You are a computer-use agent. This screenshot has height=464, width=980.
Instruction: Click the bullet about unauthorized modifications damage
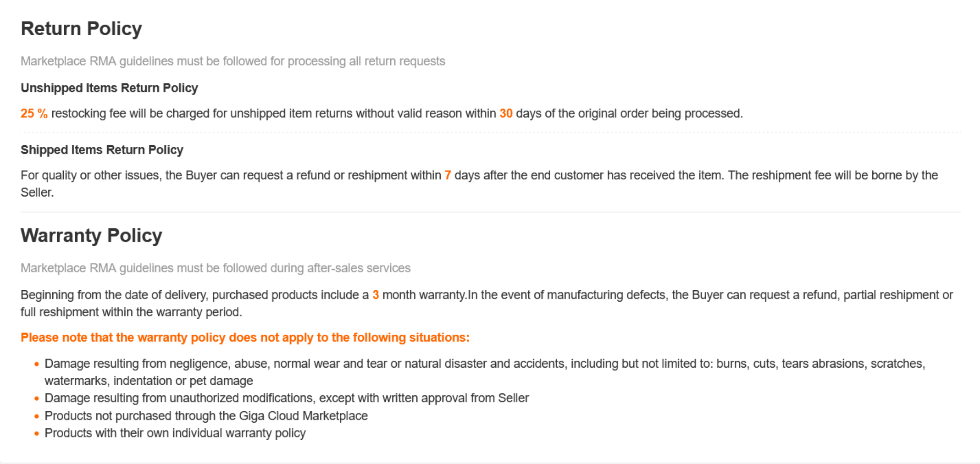(x=286, y=398)
